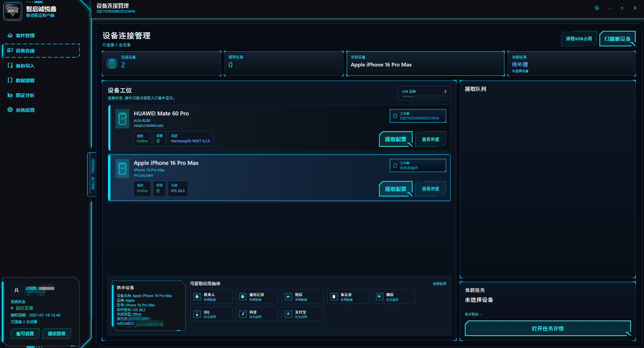Click the Apple iPhone 16 Pro Max row title

click(166, 163)
